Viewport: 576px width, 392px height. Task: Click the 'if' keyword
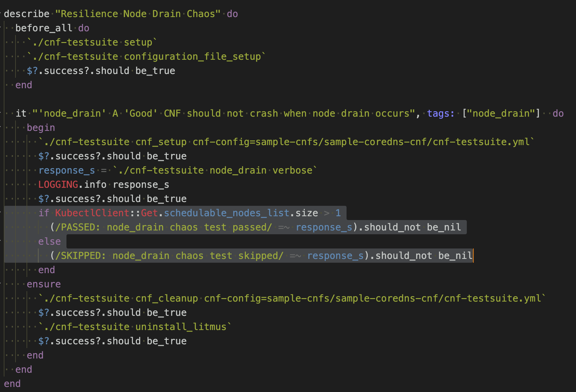pos(44,213)
